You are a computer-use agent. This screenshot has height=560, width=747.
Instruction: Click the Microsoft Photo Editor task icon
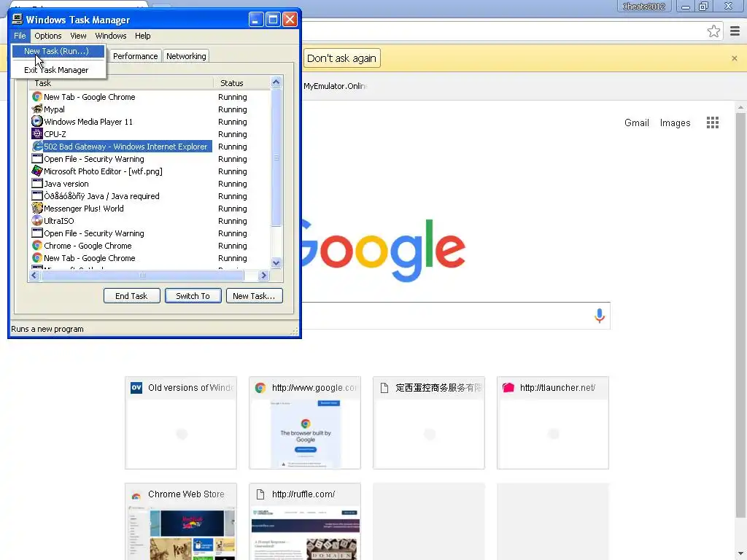tap(37, 171)
